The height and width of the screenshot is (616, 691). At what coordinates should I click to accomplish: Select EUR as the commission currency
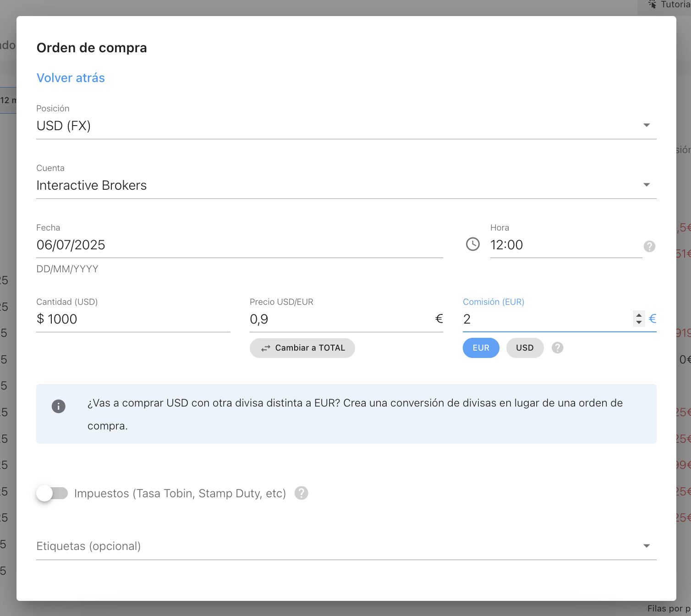(481, 348)
